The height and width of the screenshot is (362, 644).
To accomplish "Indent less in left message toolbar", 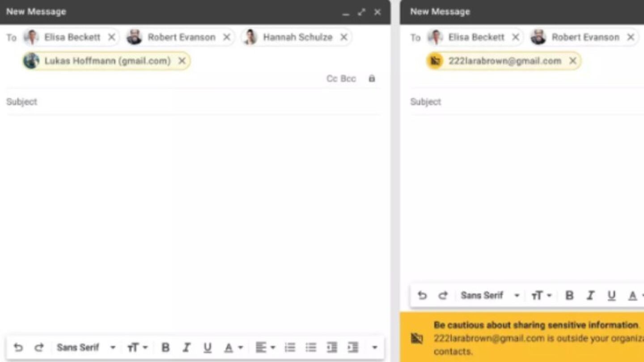I will (x=332, y=347).
